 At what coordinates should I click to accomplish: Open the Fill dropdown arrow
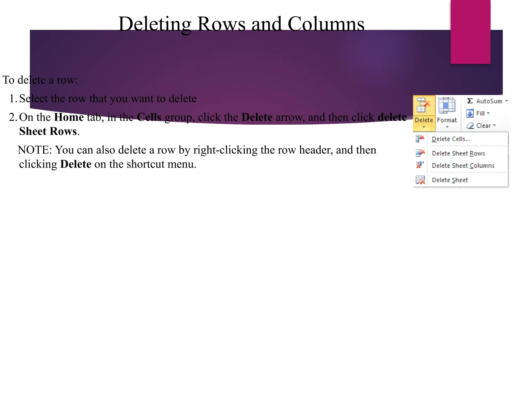coord(488,113)
